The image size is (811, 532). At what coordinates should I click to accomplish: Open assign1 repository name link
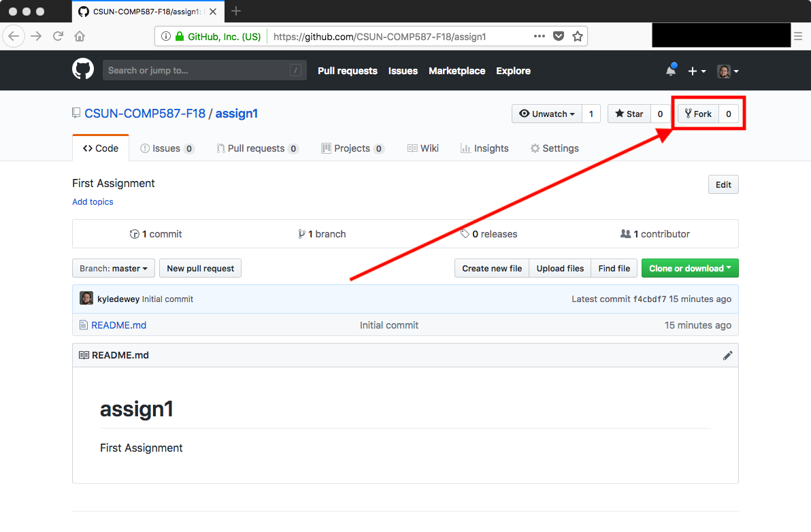point(236,114)
